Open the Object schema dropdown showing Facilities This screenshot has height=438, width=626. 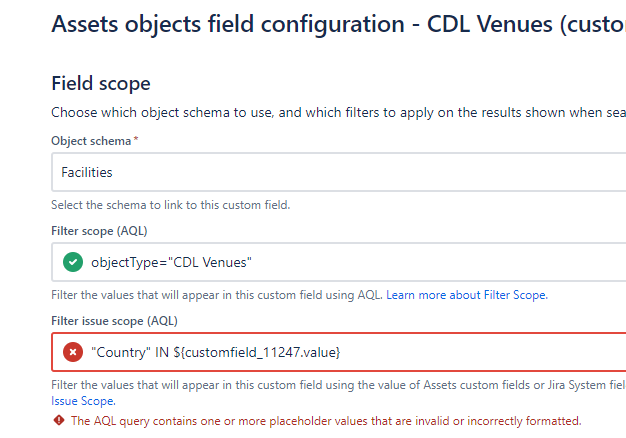pyautogui.click(x=339, y=172)
